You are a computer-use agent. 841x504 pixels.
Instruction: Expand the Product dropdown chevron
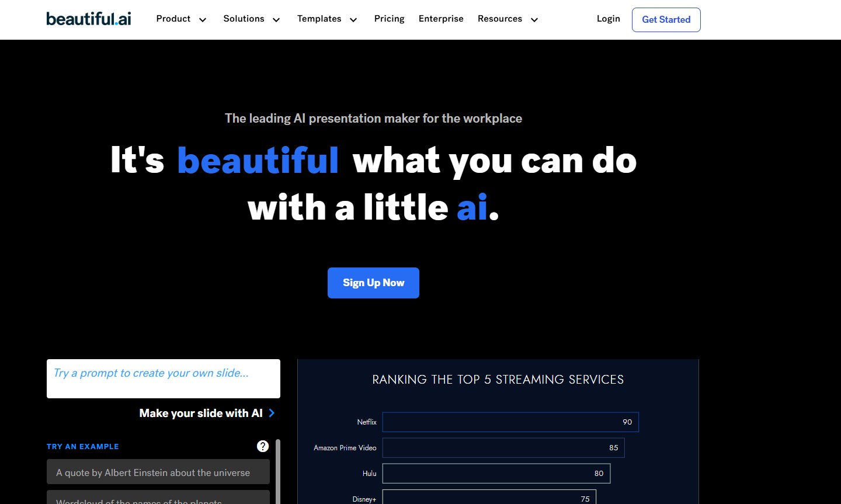tap(203, 20)
